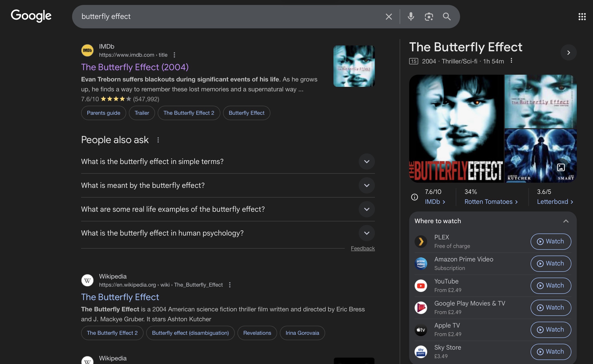Screen dimensions: 593x364
Task: Click the ratings info circle icon
Action: click(414, 197)
